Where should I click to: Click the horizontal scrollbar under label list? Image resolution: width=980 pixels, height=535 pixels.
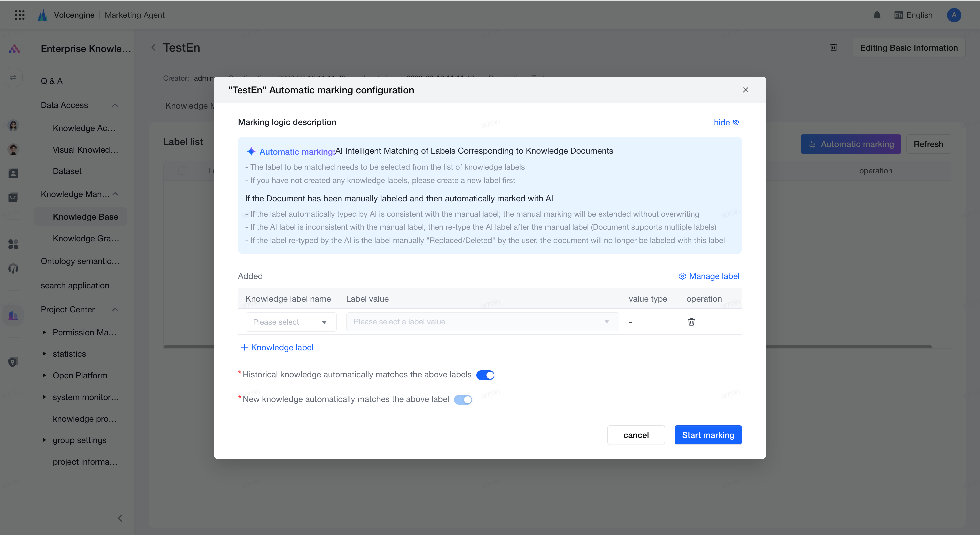point(848,347)
